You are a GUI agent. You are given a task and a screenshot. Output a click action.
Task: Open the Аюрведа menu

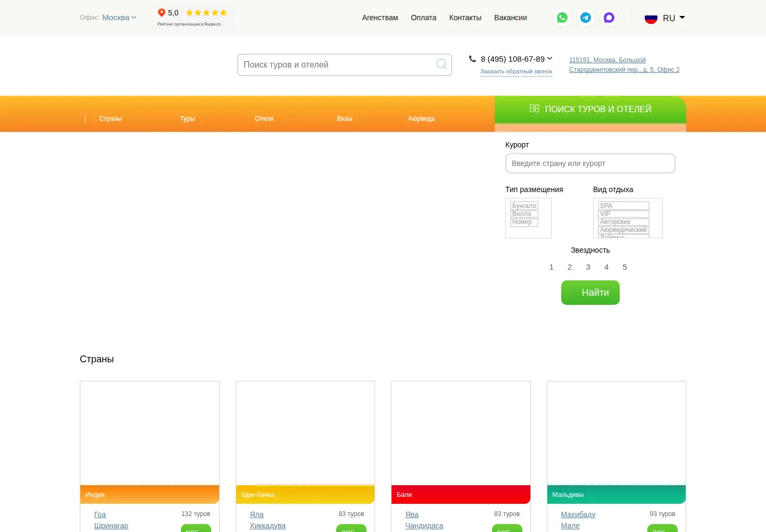click(x=421, y=119)
